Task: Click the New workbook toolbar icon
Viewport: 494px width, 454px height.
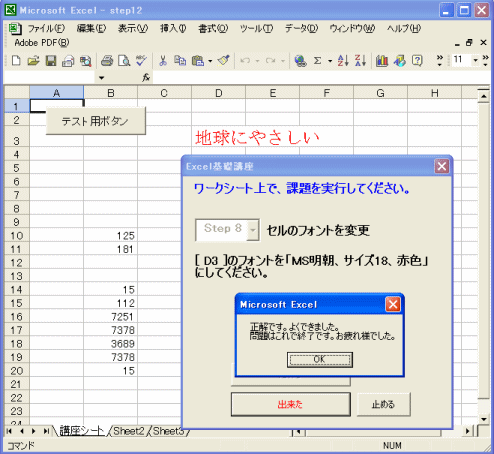Action: tap(16, 61)
